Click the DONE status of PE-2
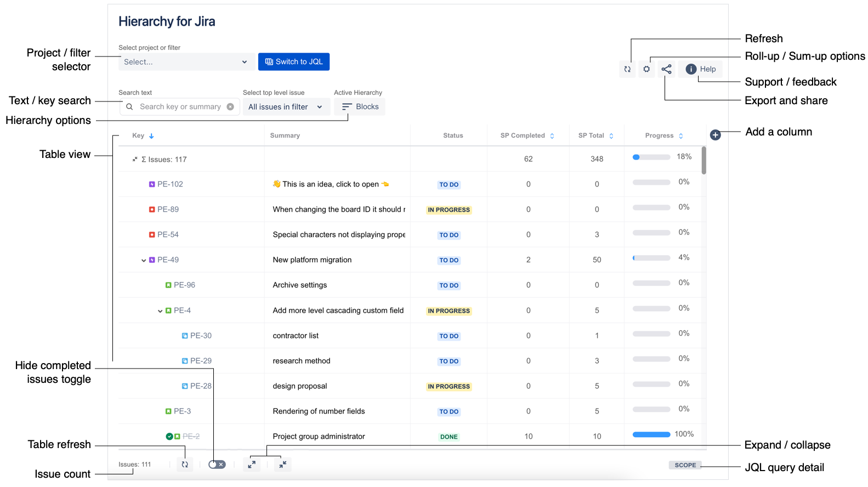Viewport: 868px width, 487px height. point(449,437)
